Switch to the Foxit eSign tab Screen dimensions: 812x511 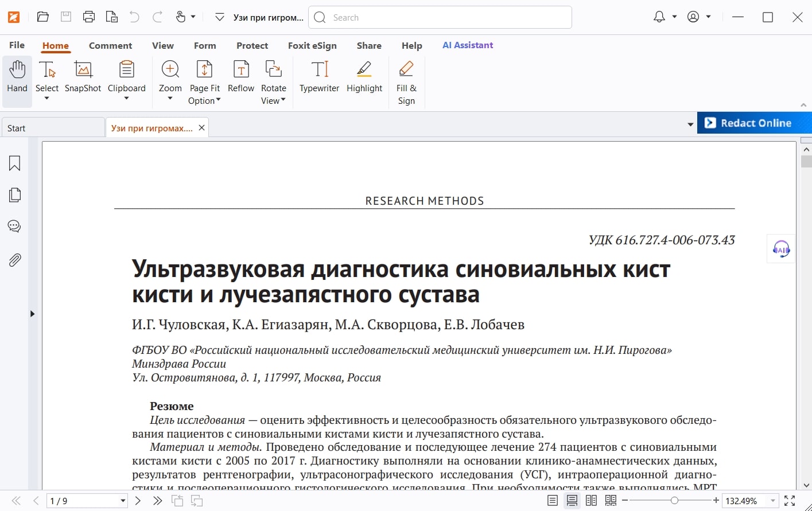click(x=312, y=45)
